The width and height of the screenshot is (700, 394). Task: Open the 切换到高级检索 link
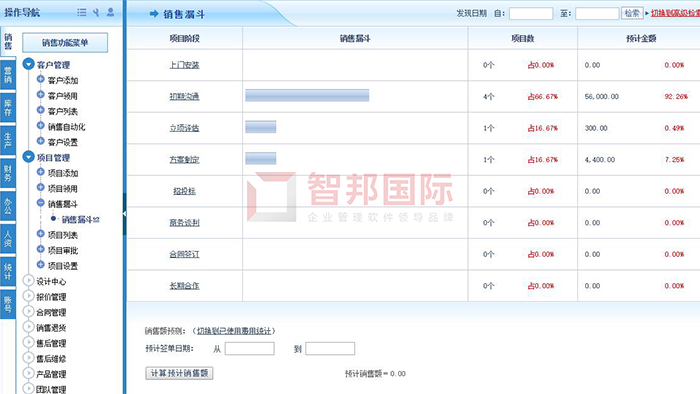[x=675, y=13]
